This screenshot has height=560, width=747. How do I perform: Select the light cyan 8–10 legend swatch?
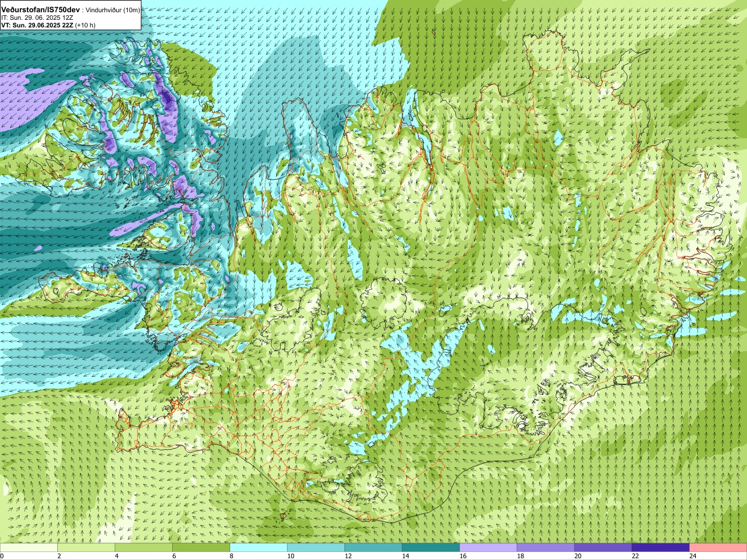259,548
